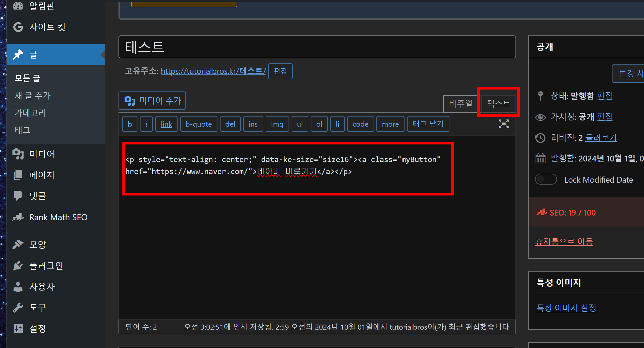The height and width of the screenshot is (348, 644).
Task: Move post to trash (휴지통으로 이동)
Action: (564, 241)
